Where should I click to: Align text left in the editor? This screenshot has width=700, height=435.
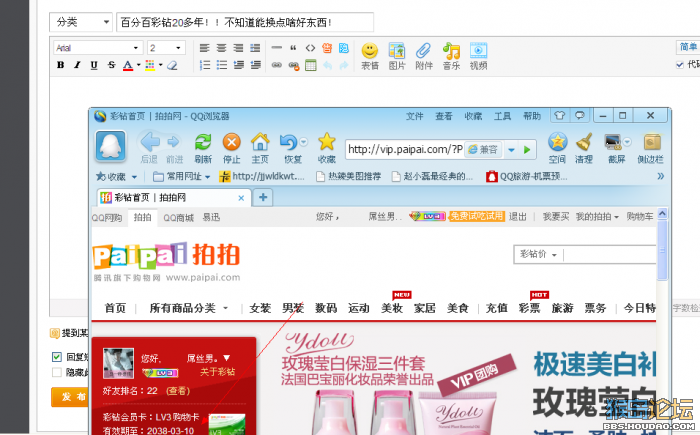pos(204,48)
